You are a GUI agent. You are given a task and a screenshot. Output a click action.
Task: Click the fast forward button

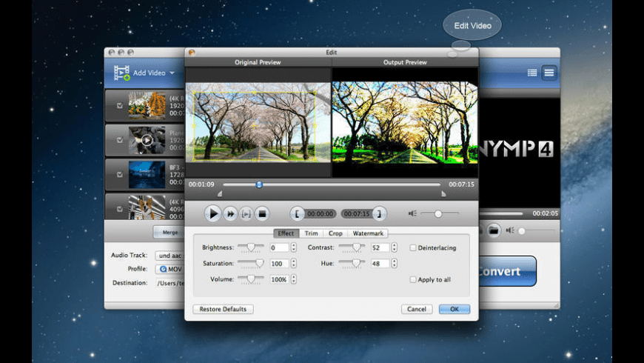[x=230, y=214]
